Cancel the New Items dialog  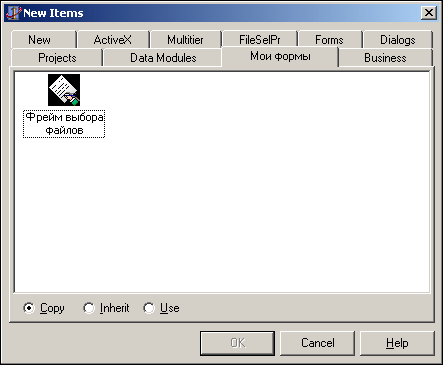click(x=317, y=343)
